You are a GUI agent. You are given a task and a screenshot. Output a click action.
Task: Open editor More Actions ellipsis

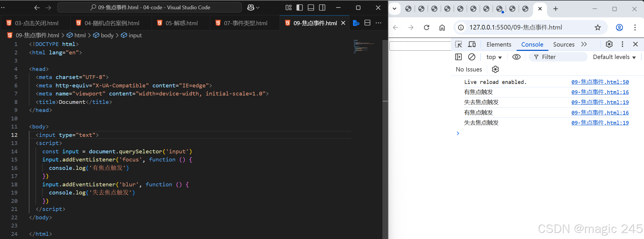[379, 23]
